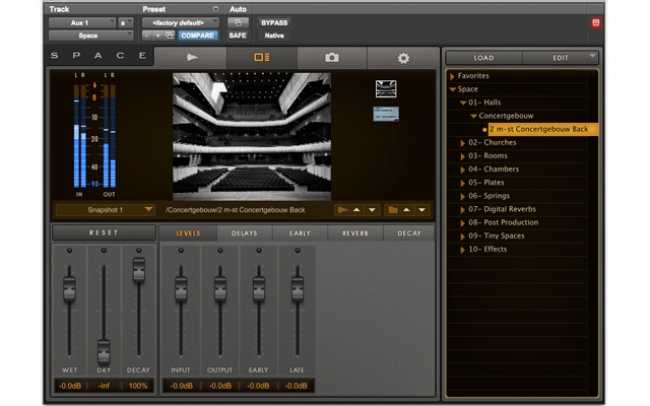Expand the Favorites folder
650x406 pixels.
point(452,76)
